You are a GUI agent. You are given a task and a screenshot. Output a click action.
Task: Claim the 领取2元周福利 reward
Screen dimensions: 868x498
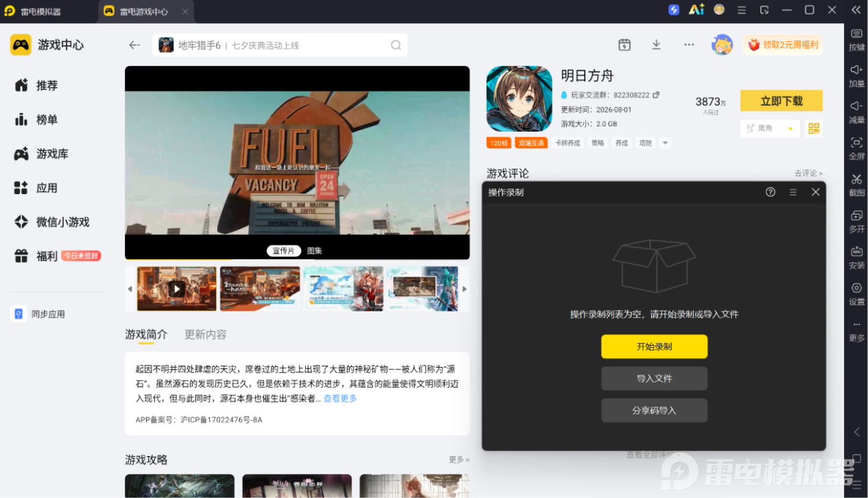(783, 45)
